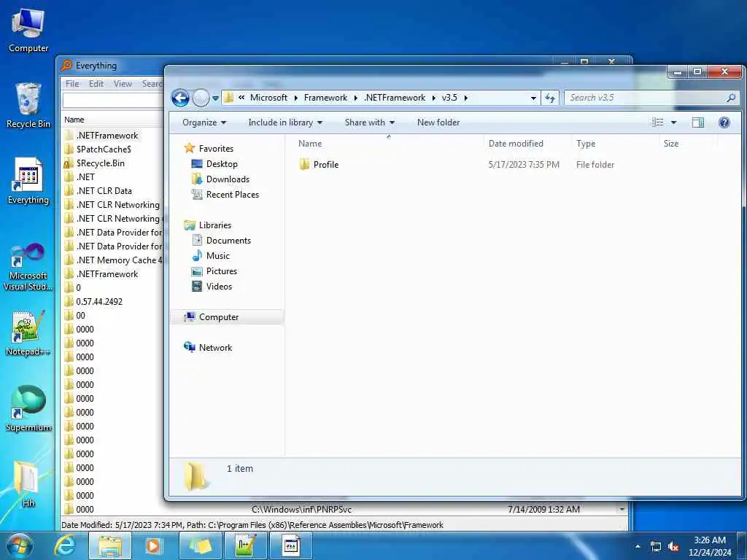Sort by Date modified column header
747x560 pixels.
click(x=516, y=144)
